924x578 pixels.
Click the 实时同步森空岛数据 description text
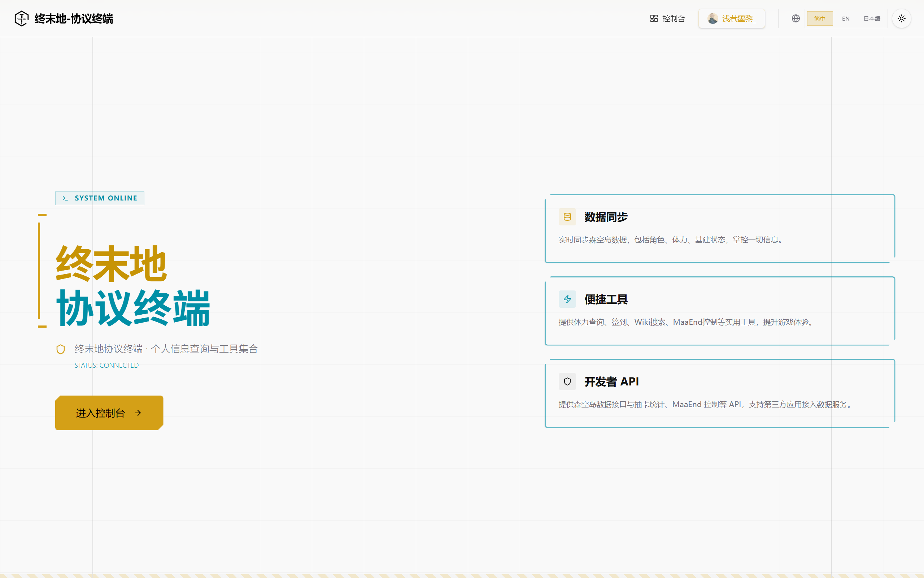671,240
